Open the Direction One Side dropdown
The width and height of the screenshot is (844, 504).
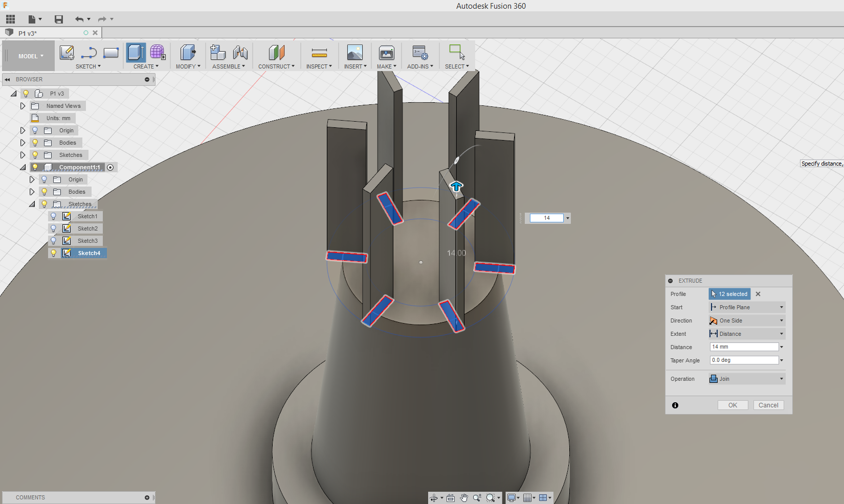coord(747,320)
